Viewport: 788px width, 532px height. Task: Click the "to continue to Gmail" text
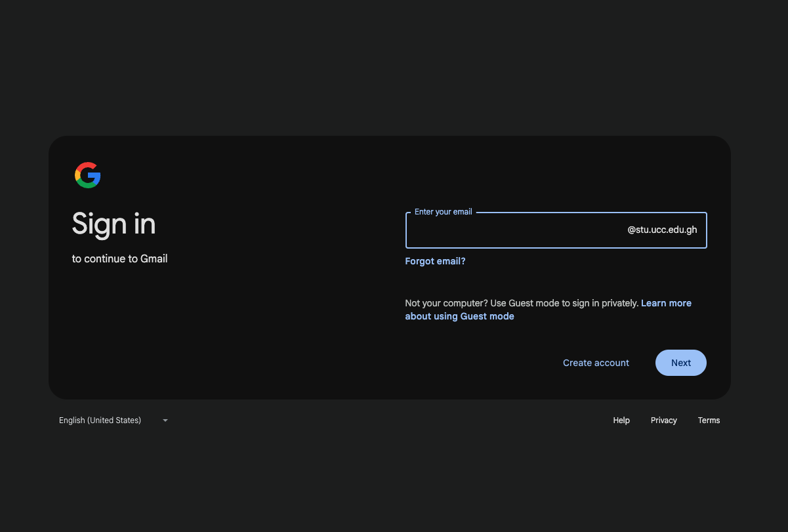[x=120, y=259]
